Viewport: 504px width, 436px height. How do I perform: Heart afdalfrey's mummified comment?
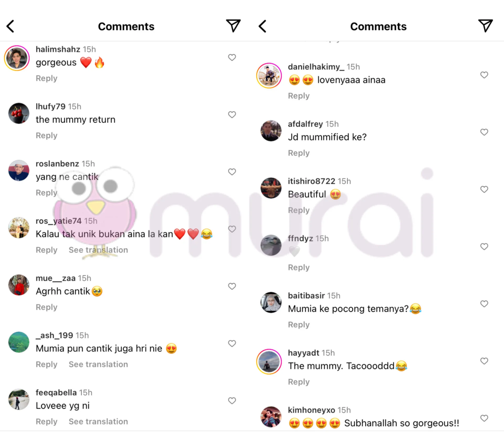(x=484, y=132)
